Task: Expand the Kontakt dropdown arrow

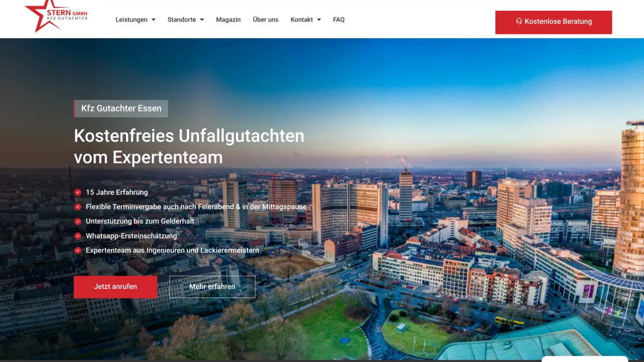Action: [x=319, y=20]
